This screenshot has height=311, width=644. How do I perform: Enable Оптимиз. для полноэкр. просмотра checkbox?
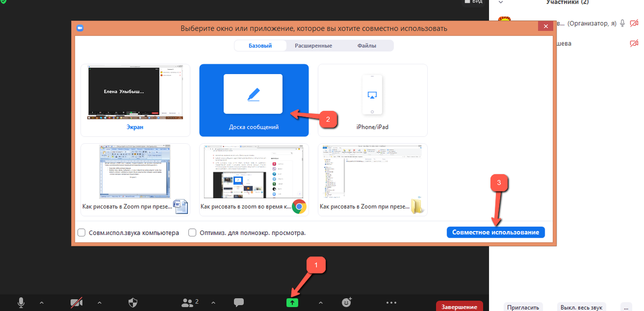point(192,233)
